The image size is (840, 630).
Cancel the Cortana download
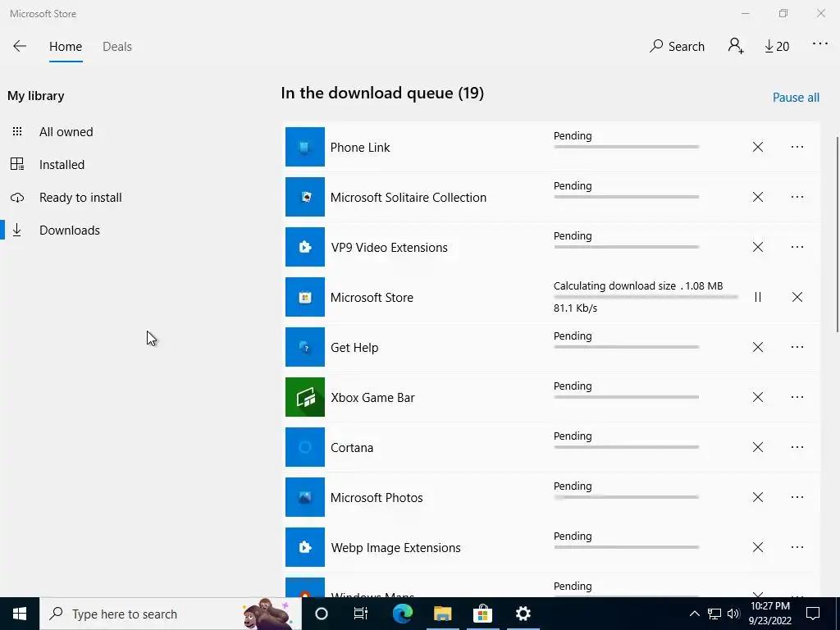coord(757,447)
